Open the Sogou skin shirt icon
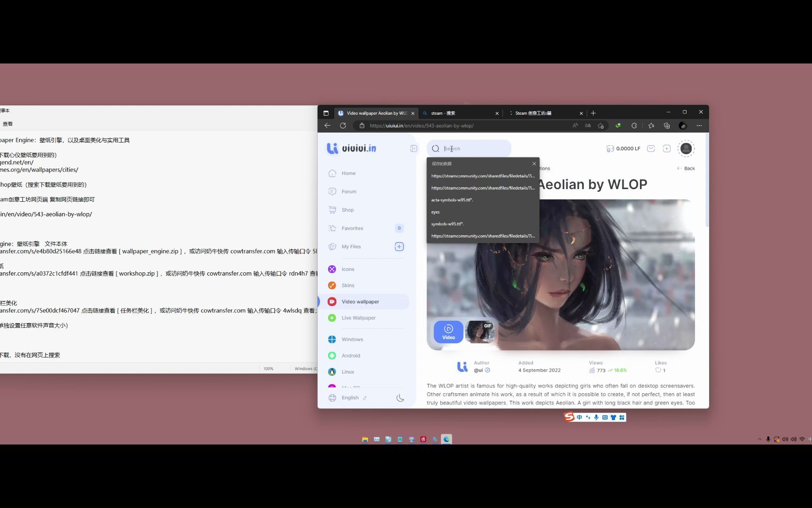 click(x=613, y=417)
